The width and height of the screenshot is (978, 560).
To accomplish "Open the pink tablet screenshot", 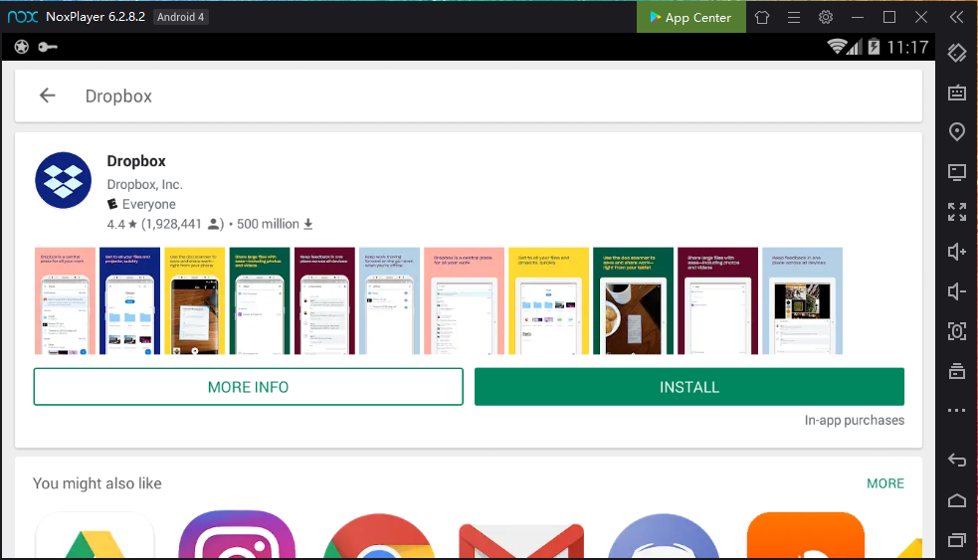I will click(x=464, y=301).
